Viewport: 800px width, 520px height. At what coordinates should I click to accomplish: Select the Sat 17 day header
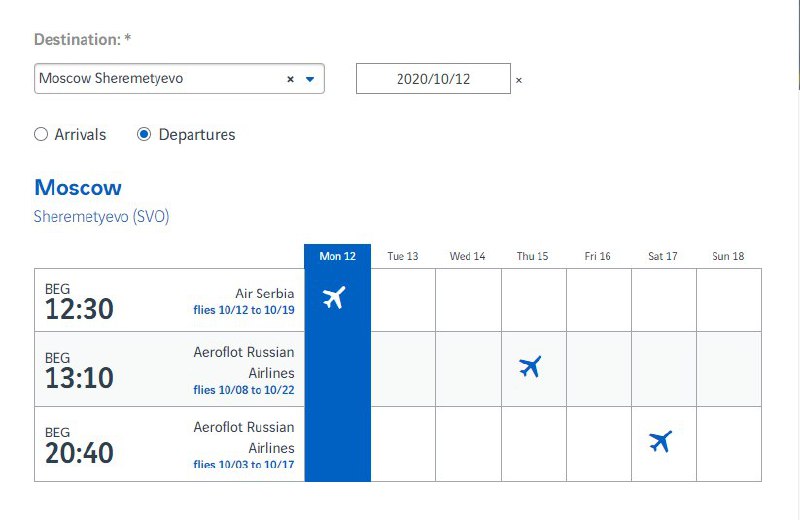(x=663, y=256)
